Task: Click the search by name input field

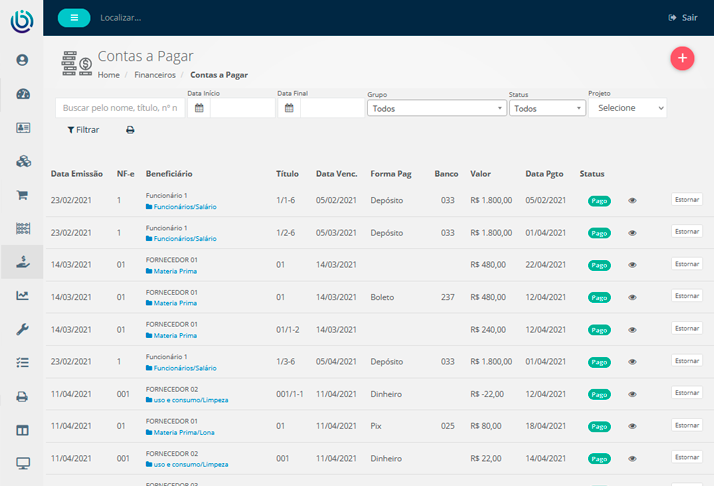Action: [120, 108]
